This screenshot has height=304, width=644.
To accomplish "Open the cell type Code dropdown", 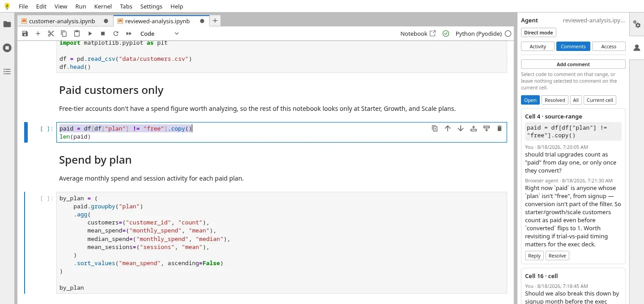I will (x=159, y=34).
